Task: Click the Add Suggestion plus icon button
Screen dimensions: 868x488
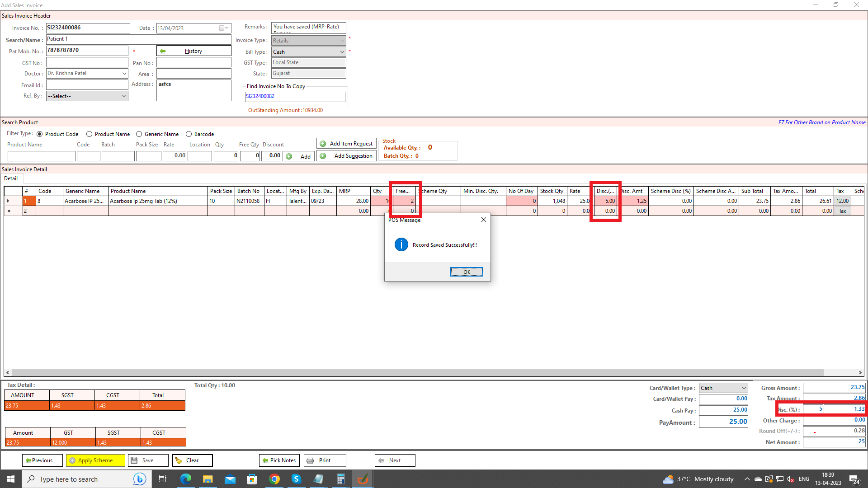Action: tap(346, 156)
